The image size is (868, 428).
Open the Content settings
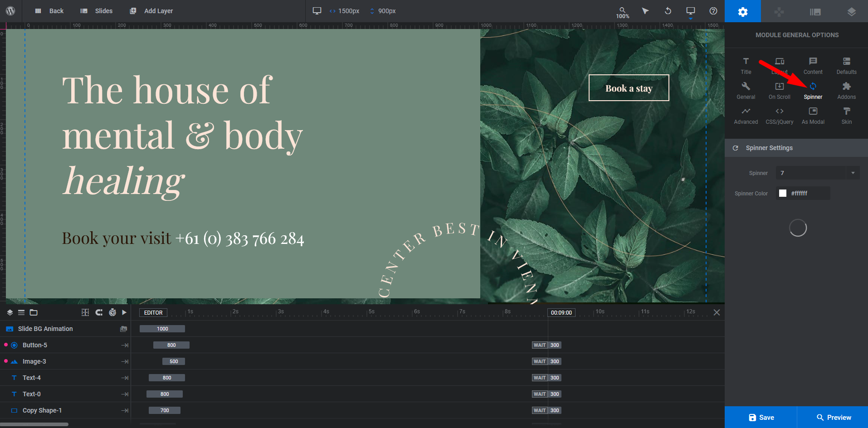coord(813,66)
